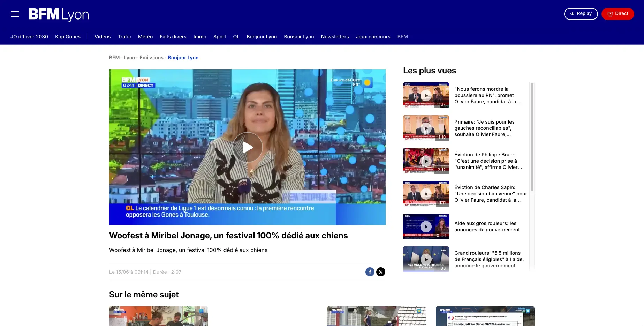Open Bonjour Lyon nav item
644x326 pixels.
[x=262, y=37]
